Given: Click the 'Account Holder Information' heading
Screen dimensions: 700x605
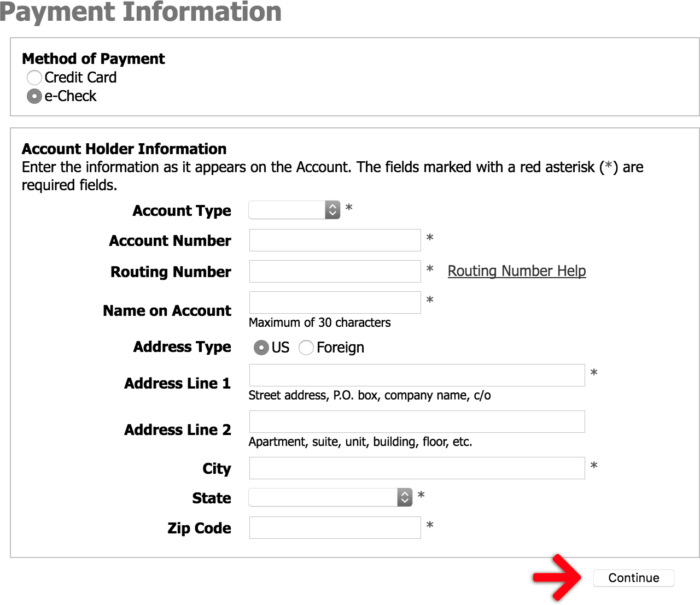Looking at the screenshot, I should [124, 149].
